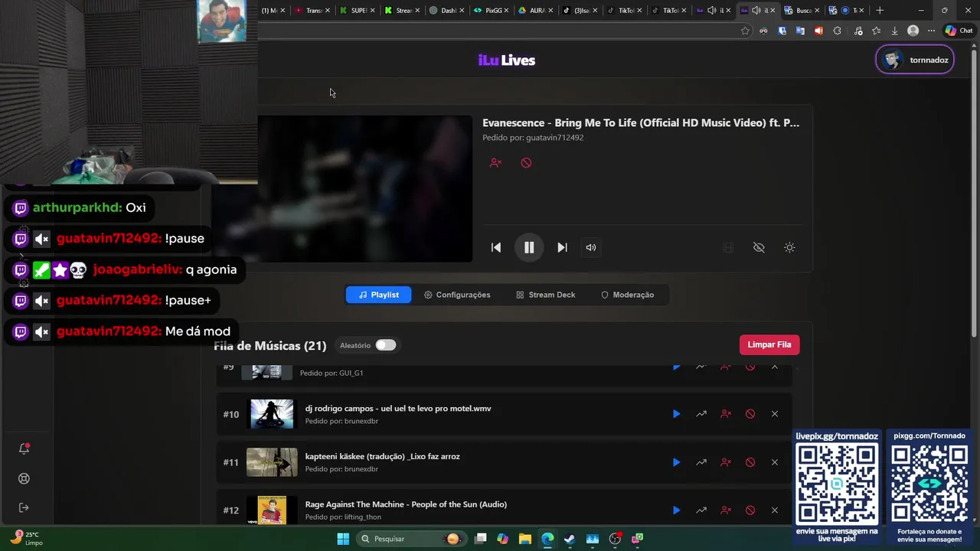The width and height of the screenshot is (980, 551).
Task: Click the sidebar logout icon
Action: 24,507
